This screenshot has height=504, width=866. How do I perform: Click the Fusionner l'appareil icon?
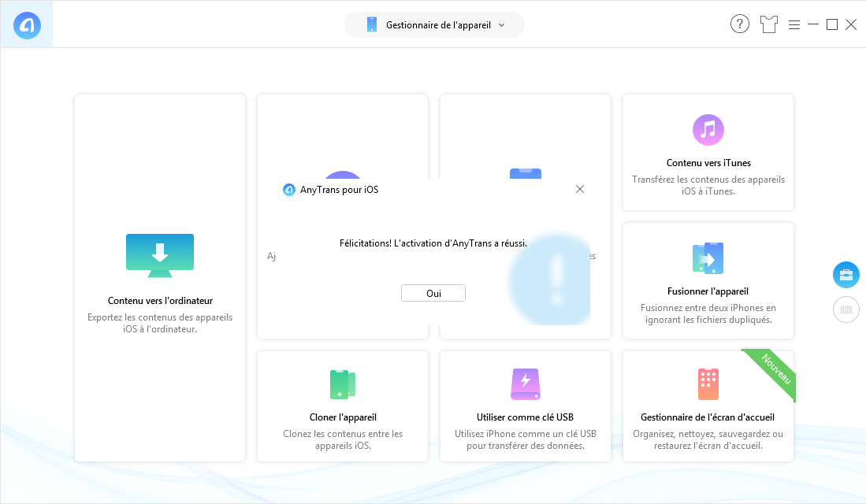708,258
